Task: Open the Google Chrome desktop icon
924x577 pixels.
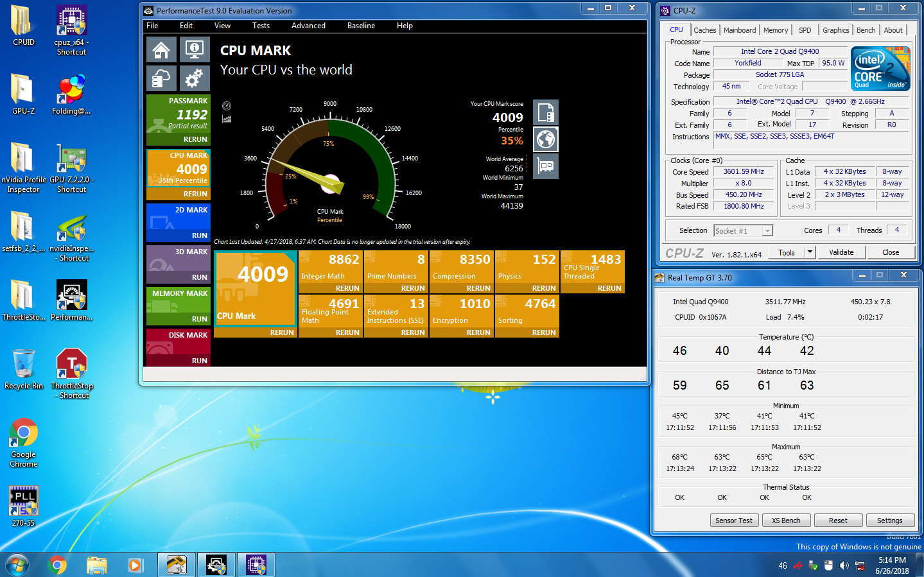Action: point(23,442)
